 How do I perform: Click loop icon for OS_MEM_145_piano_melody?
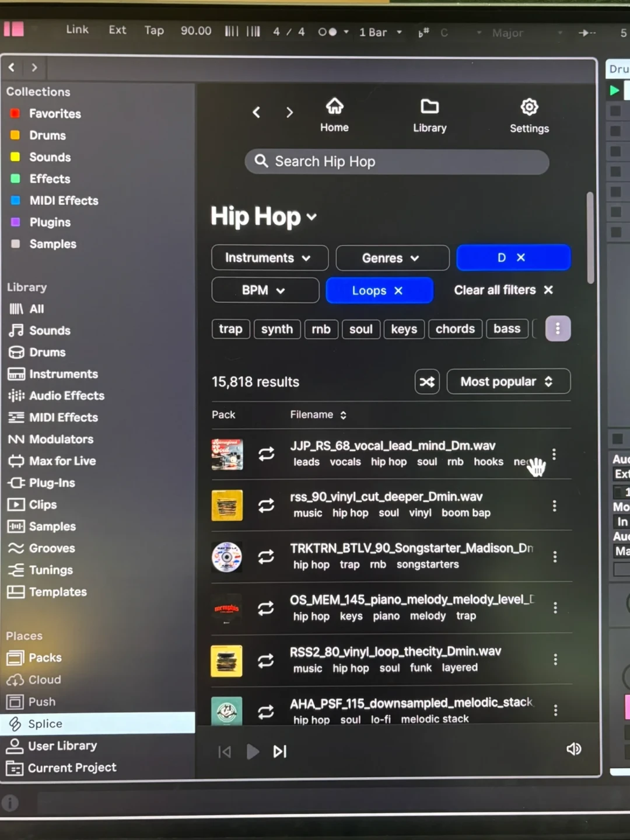[x=266, y=608]
